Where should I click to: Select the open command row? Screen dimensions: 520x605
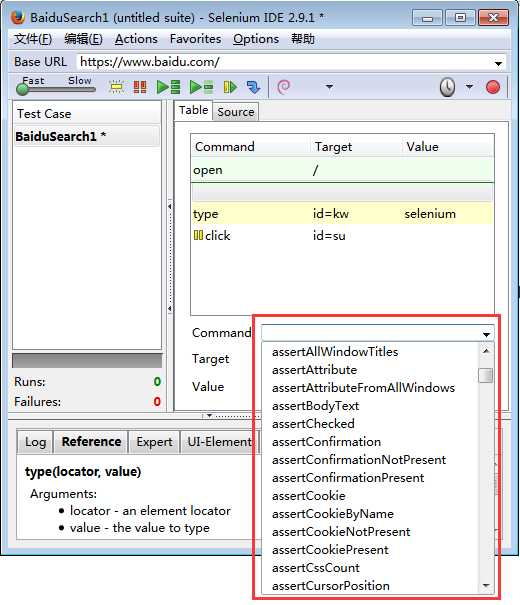[343, 170]
